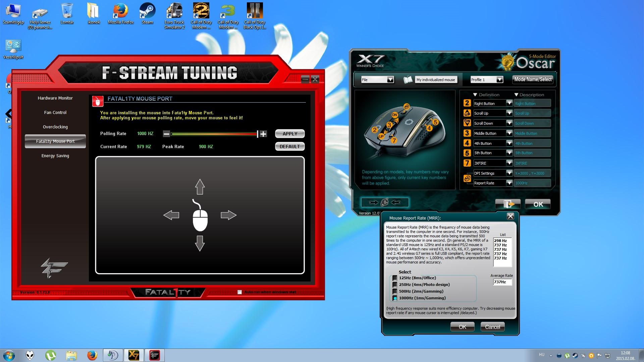Image resolution: width=644 pixels, height=362 pixels.
Task: Click the orange Scroll UP key icon
Action: [467, 113]
